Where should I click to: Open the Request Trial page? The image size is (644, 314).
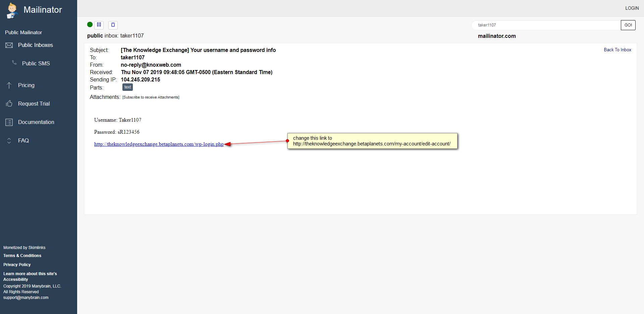(x=34, y=104)
